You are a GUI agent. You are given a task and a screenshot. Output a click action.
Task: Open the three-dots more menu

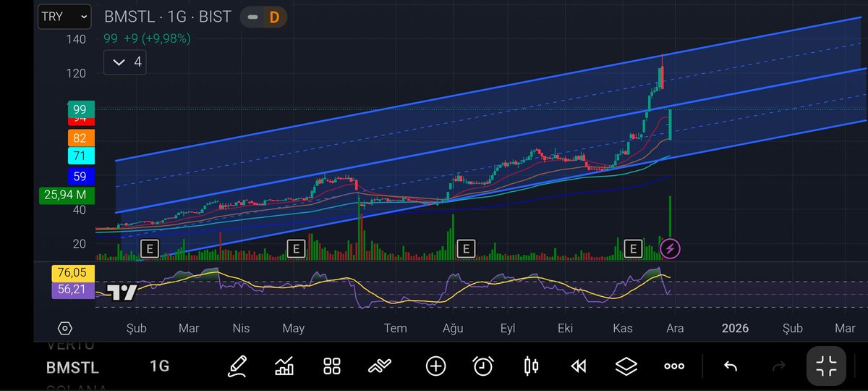[x=674, y=366]
